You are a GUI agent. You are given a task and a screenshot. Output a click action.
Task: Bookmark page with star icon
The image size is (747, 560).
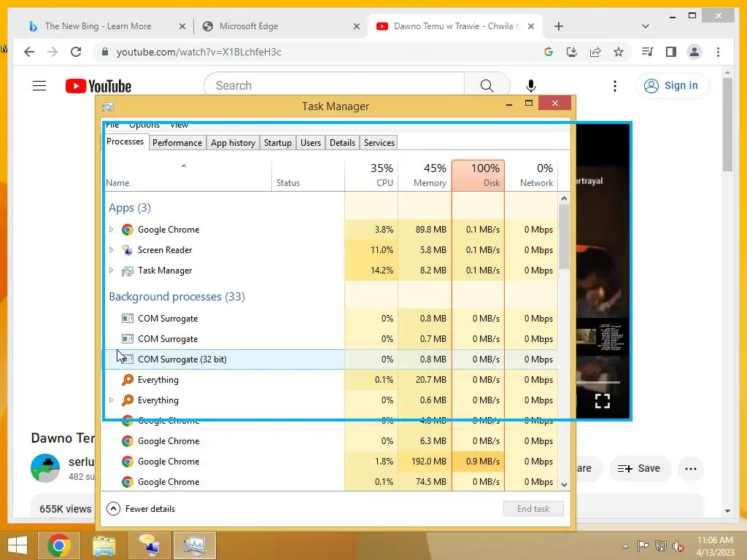click(x=619, y=52)
